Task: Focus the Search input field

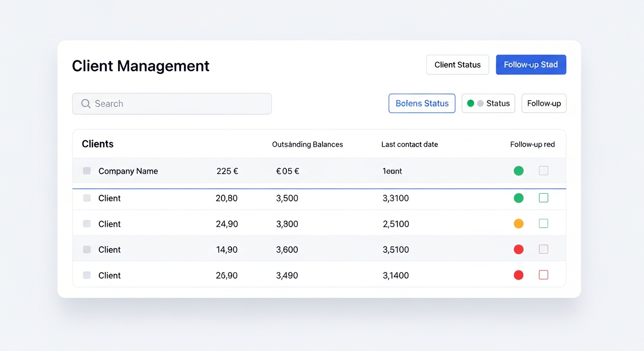Action: tap(172, 104)
